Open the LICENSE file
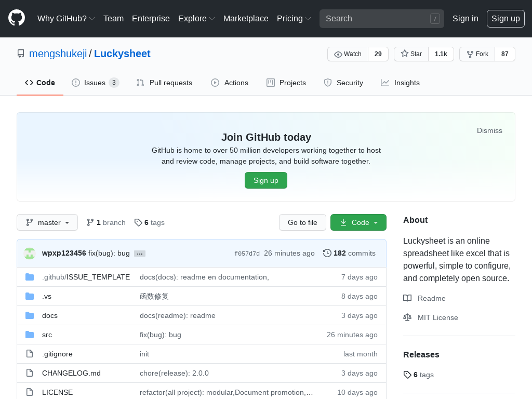 (x=57, y=392)
